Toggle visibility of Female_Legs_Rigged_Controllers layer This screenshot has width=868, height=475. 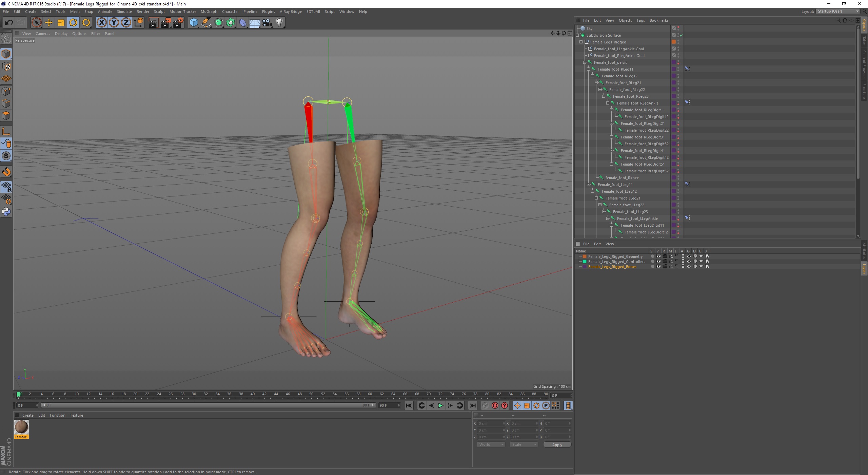click(x=658, y=262)
